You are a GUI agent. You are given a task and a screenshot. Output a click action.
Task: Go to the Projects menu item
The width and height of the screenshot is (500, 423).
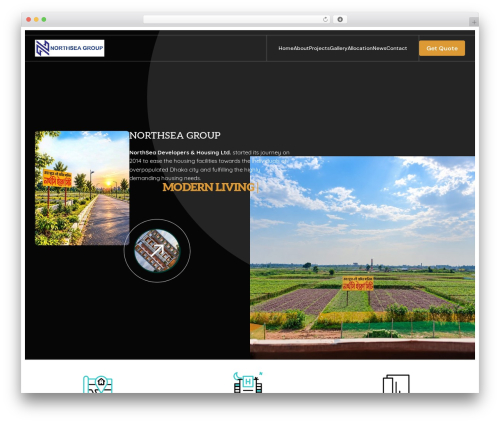click(x=319, y=48)
